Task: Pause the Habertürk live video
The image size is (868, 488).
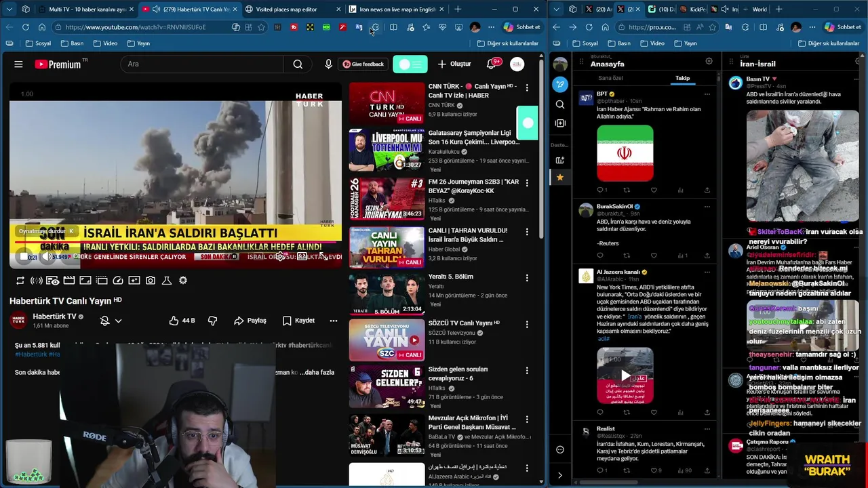Action: [x=24, y=257]
